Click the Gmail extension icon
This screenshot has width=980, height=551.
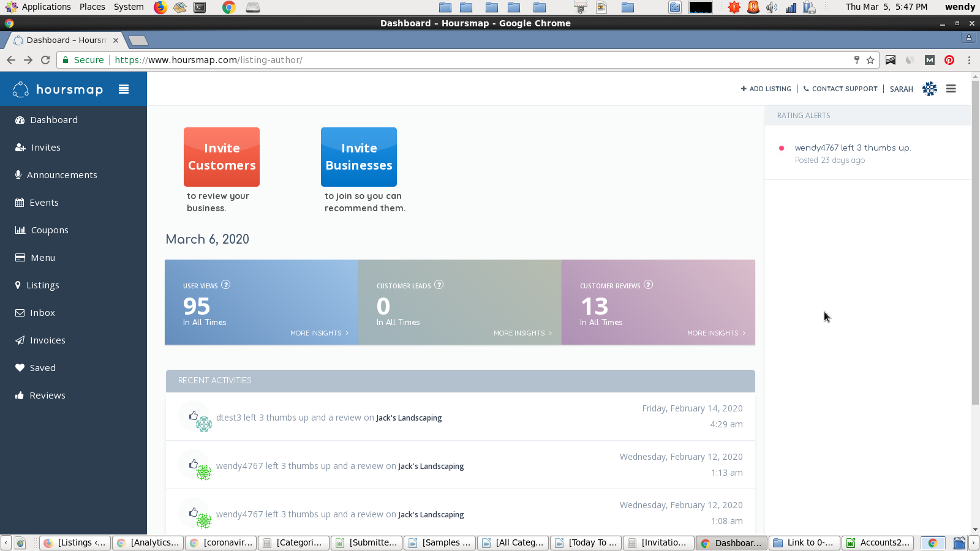coord(930,60)
